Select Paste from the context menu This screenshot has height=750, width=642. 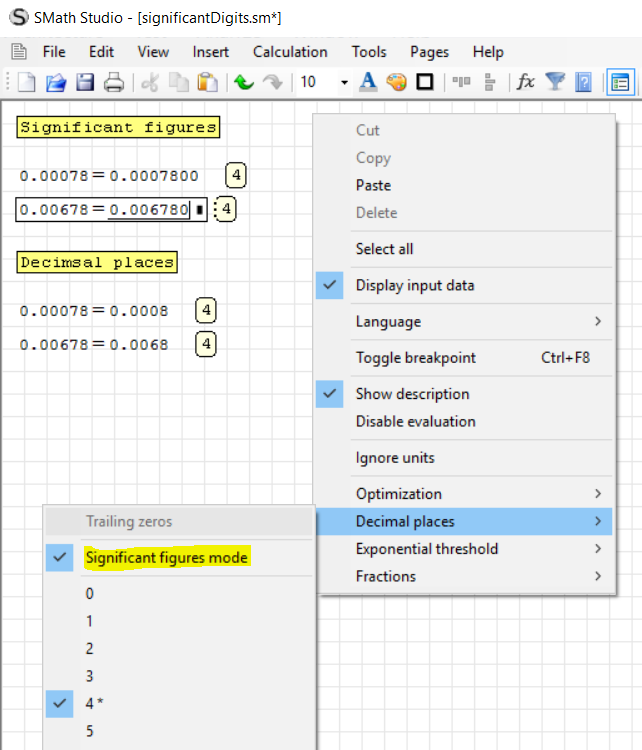coord(373,185)
